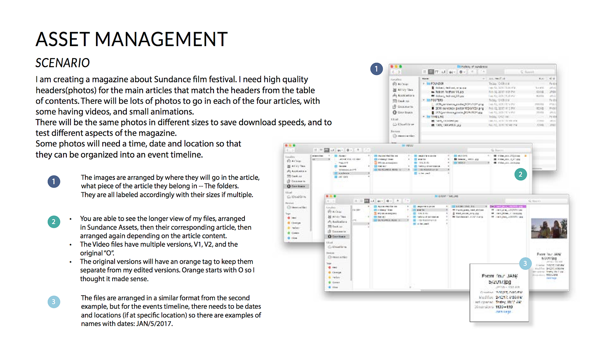Select Green tag in EVENT TIMELINE window sidebar
The width and height of the screenshot is (615, 364).
(334, 282)
